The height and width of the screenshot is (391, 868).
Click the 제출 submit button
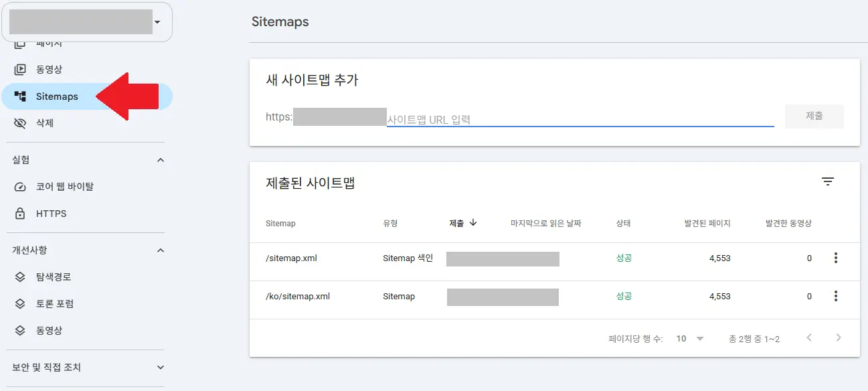coord(814,116)
